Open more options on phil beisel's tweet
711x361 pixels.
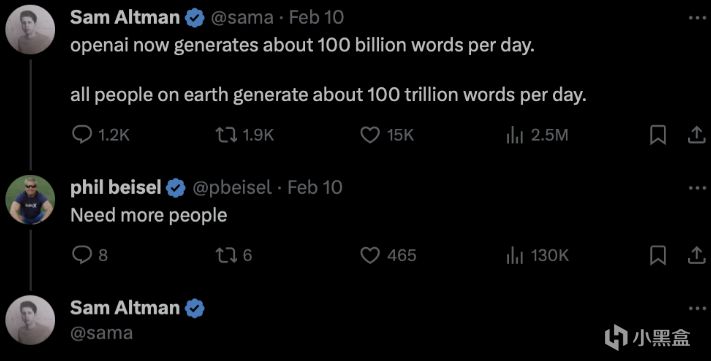pyautogui.click(x=697, y=188)
